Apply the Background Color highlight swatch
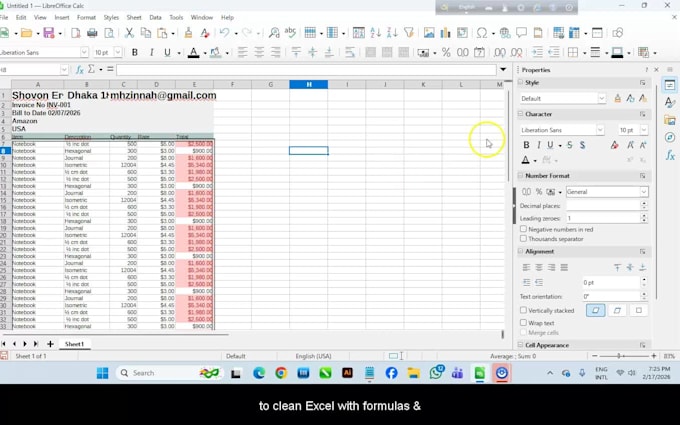This screenshot has height=425, width=680. (215, 52)
